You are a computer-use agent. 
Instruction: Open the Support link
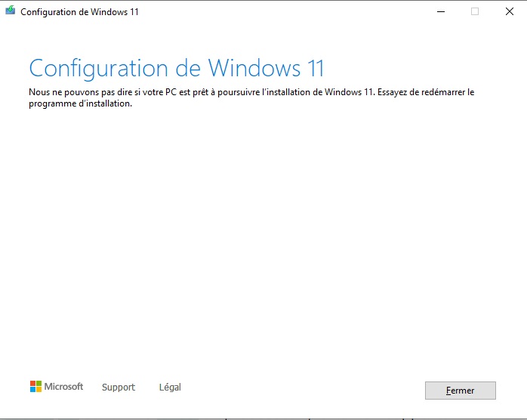pyautogui.click(x=119, y=388)
